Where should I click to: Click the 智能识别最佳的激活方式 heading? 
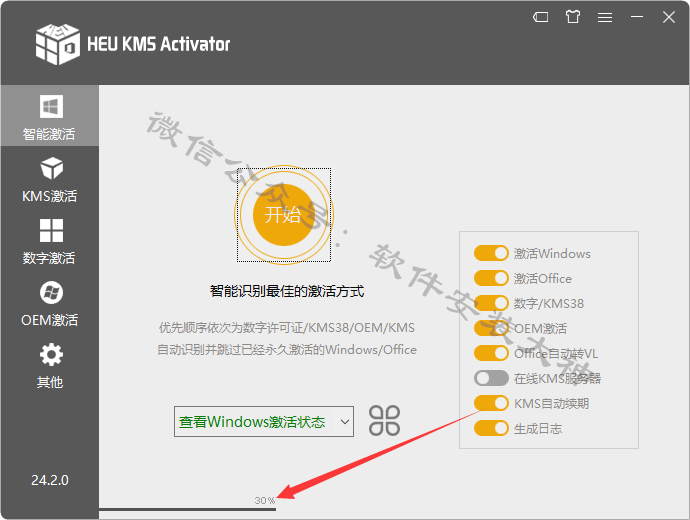tap(287, 291)
